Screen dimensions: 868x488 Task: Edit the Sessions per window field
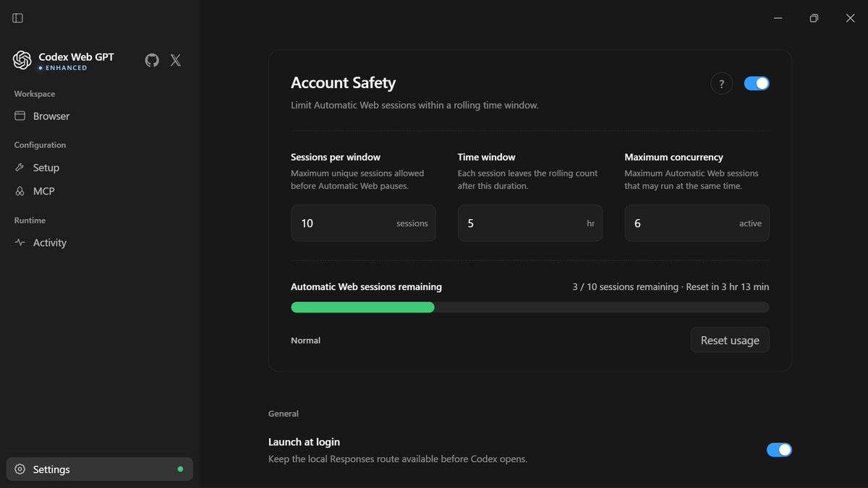click(x=363, y=223)
